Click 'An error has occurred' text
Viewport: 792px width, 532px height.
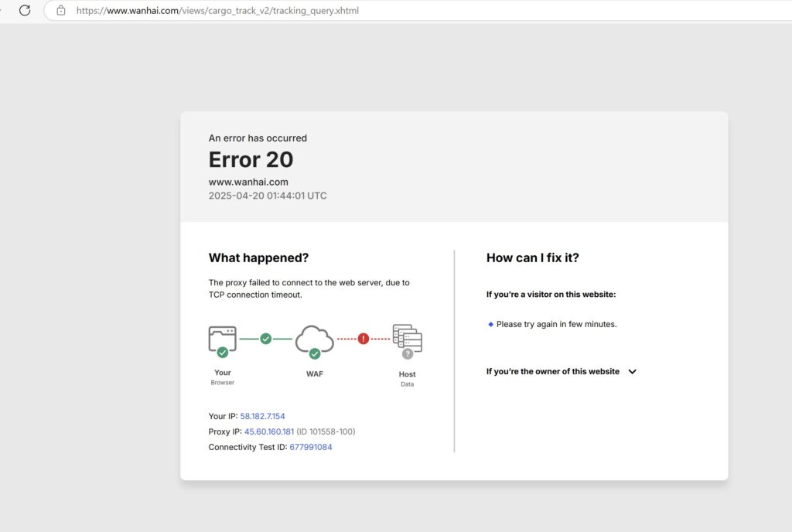coord(258,138)
